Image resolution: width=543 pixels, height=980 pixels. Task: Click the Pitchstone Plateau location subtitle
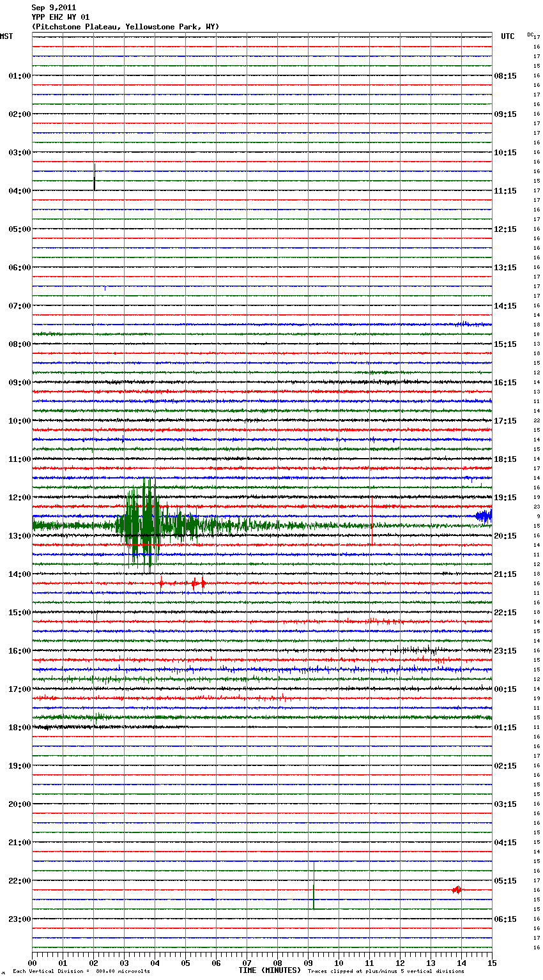pos(125,27)
